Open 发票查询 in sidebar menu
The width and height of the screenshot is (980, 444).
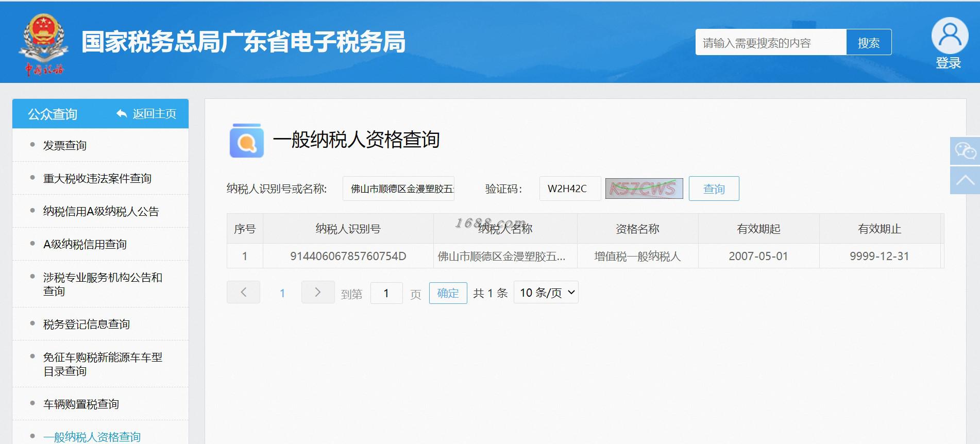point(65,145)
